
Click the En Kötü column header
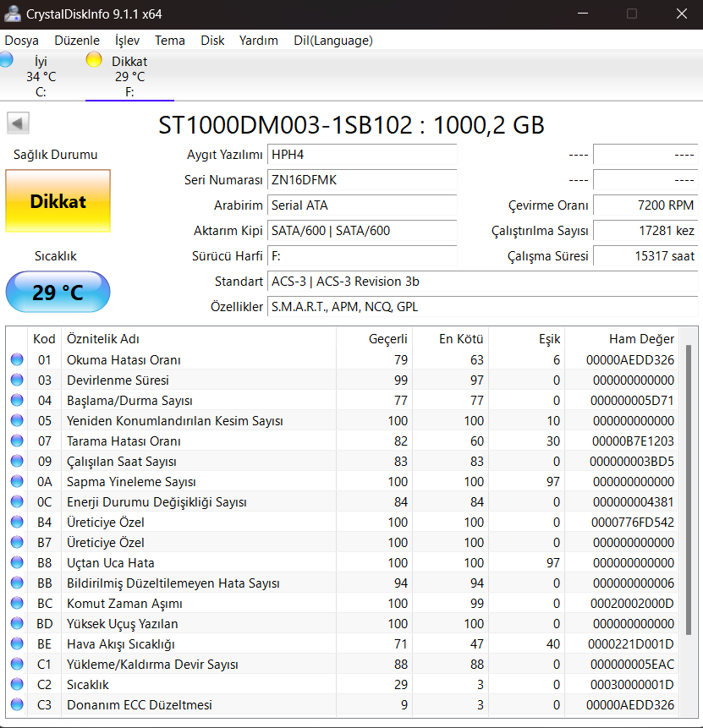point(450,339)
